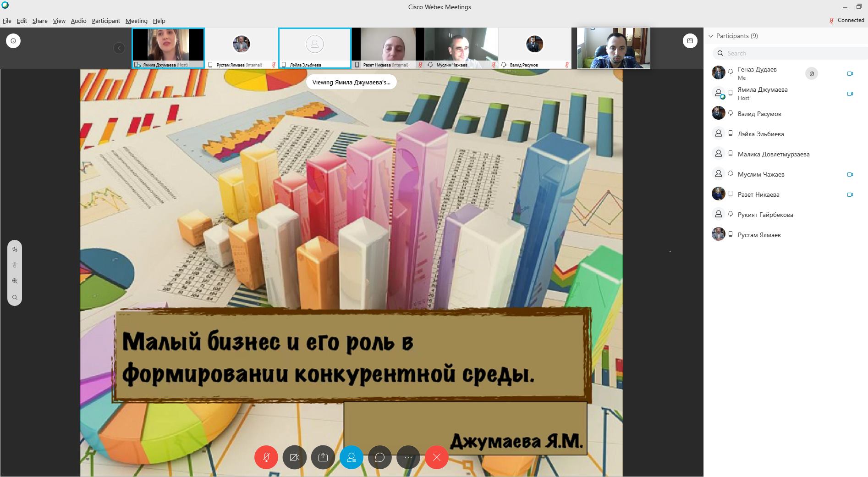
Task: Open the Edit menu
Action: click(x=22, y=21)
